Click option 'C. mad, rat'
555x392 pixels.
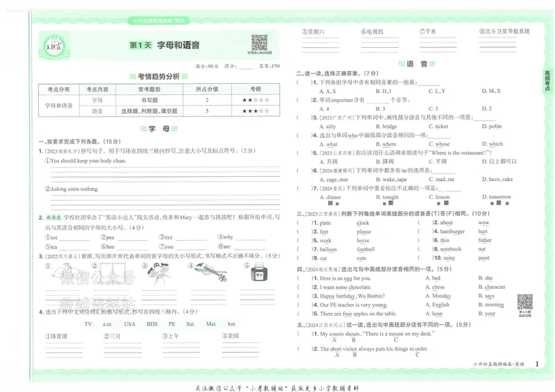(441, 179)
